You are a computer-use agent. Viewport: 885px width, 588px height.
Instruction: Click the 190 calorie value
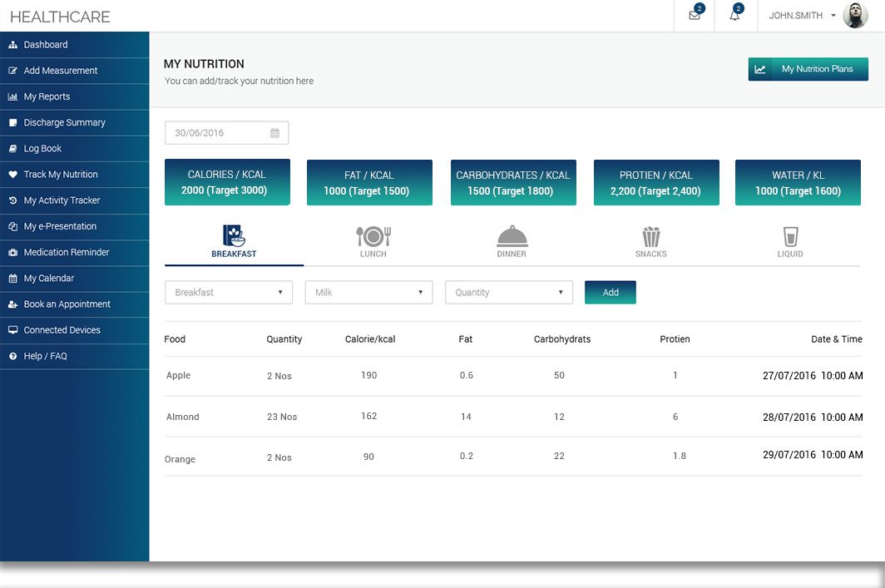click(369, 375)
